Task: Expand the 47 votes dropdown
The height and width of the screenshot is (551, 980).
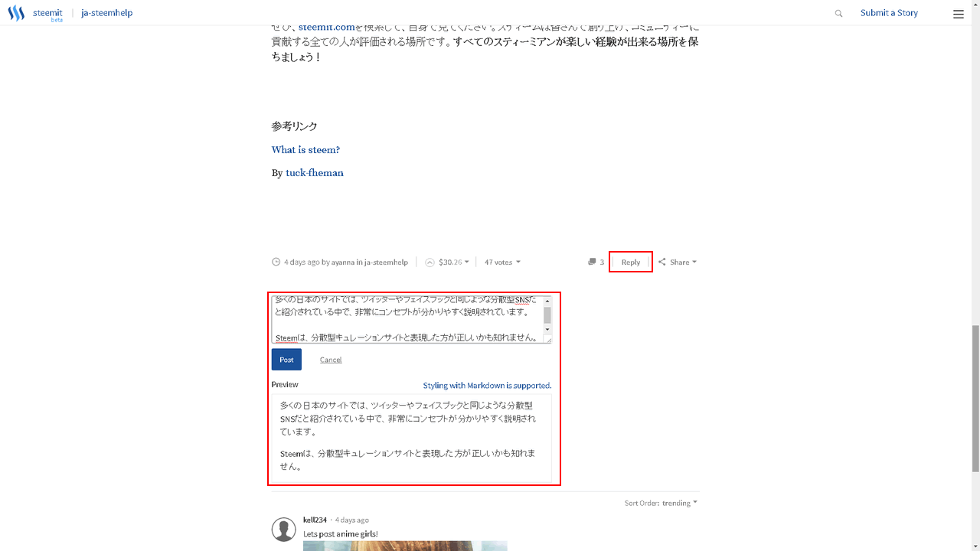Action: pos(502,262)
